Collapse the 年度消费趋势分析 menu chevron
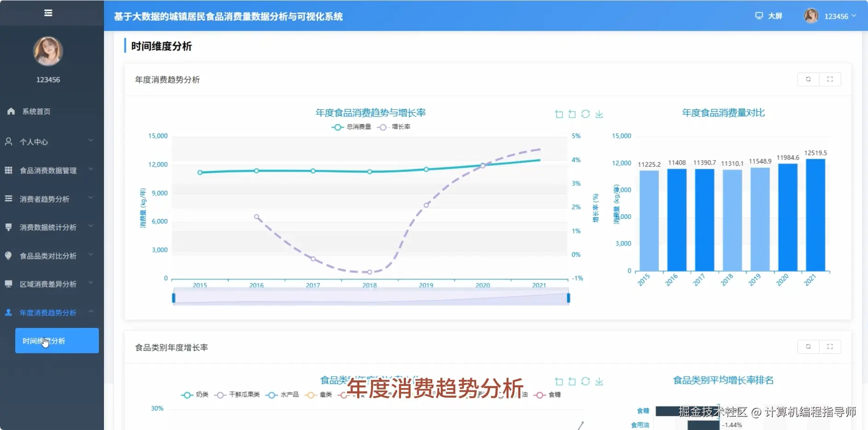 tap(91, 311)
